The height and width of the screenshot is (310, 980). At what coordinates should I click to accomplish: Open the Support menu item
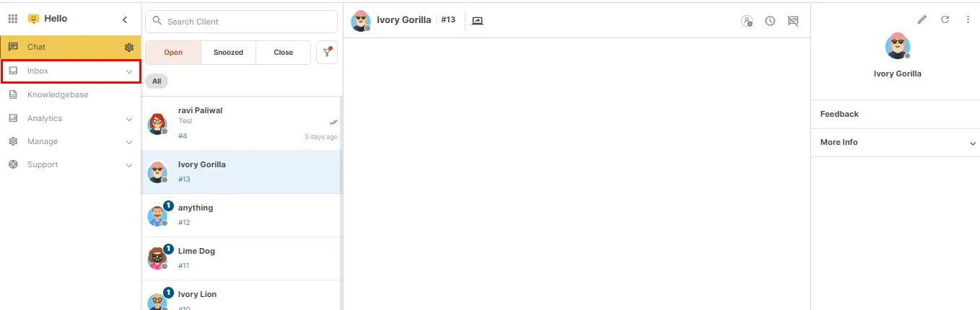[x=71, y=164]
